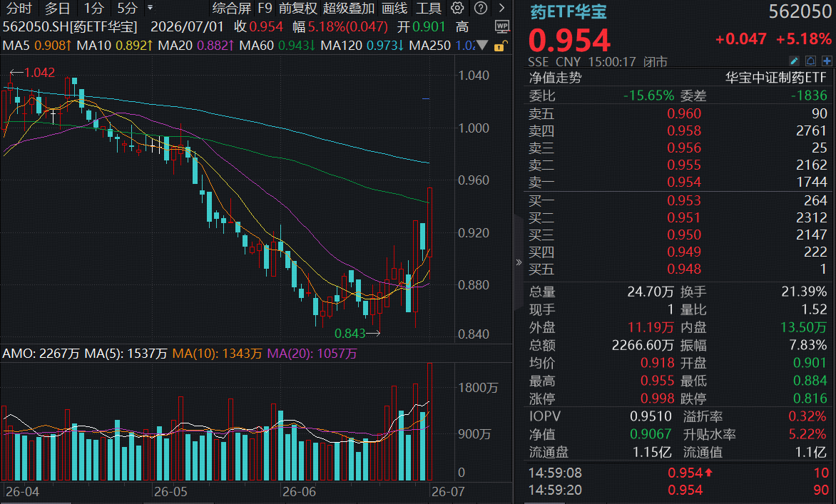
Task: Add to watchlist with plus icon
Action: (x=827, y=61)
